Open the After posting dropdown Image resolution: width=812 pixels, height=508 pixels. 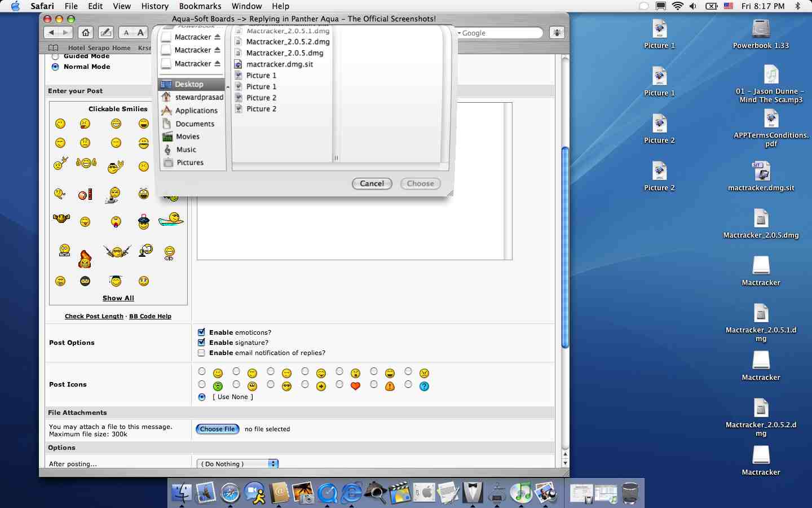(x=237, y=464)
